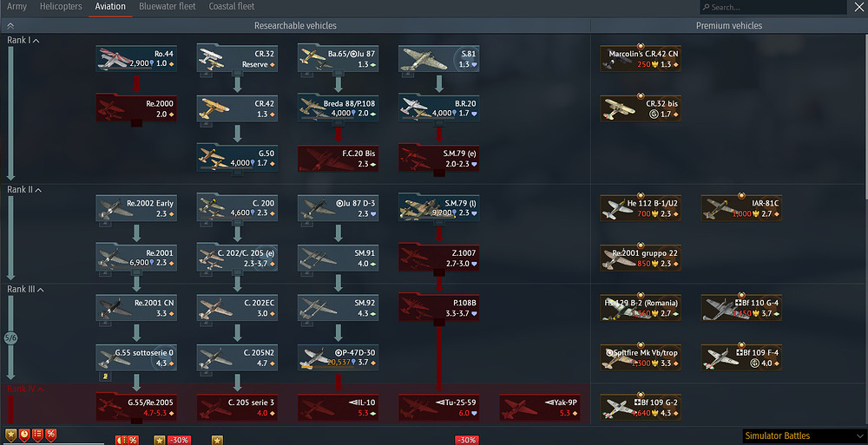
Task: Select the P-47D-30 aircraft card
Action: point(338,357)
